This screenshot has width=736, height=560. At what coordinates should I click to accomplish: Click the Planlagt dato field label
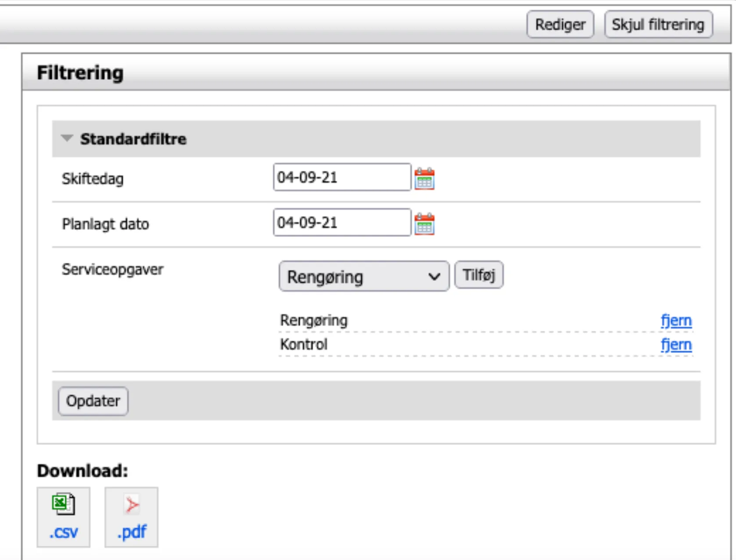point(105,224)
